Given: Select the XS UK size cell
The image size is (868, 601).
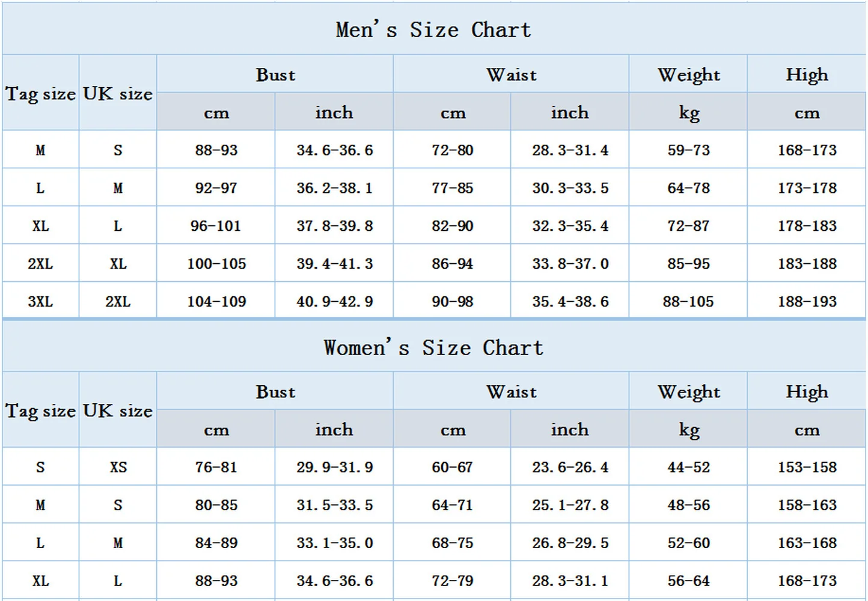Looking at the screenshot, I should pyautogui.click(x=118, y=467).
